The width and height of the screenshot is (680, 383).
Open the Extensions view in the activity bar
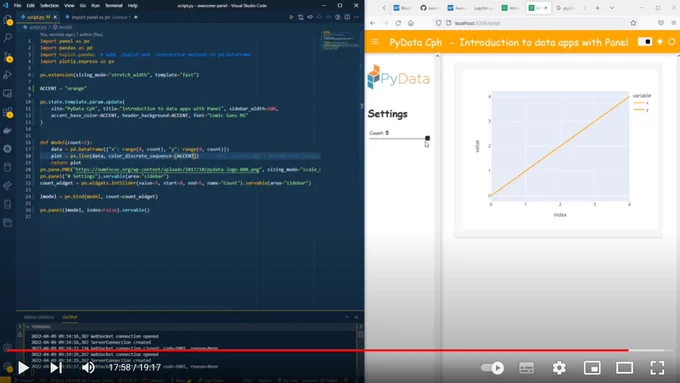click(x=7, y=112)
